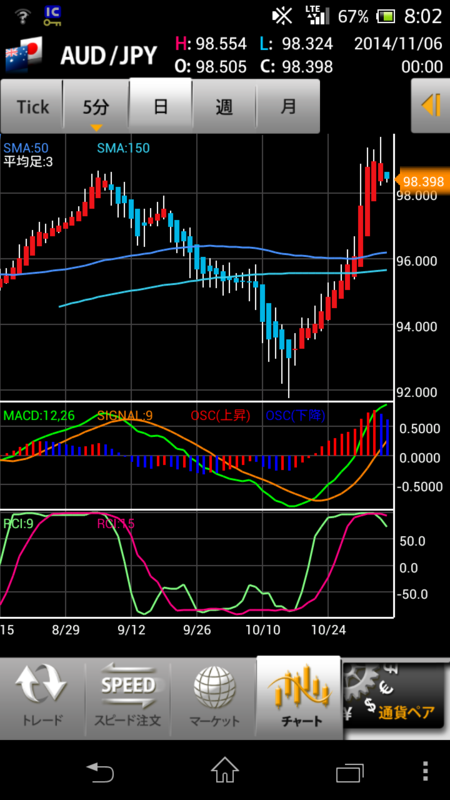Switch to the 月 monthly chart tab
This screenshot has height=800, width=450.
pos(288,107)
